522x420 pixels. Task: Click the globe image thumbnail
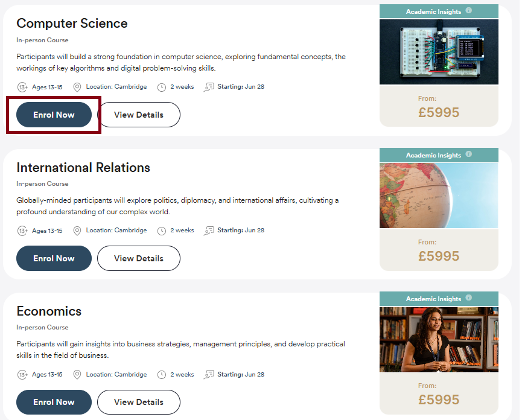tap(439, 195)
